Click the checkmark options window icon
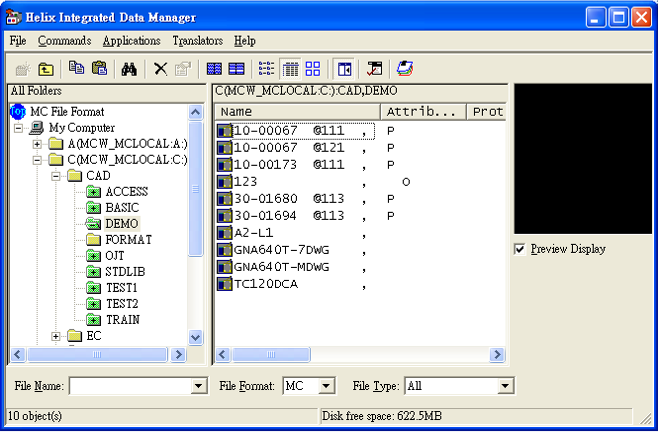This screenshot has height=432, width=658. point(374,68)
